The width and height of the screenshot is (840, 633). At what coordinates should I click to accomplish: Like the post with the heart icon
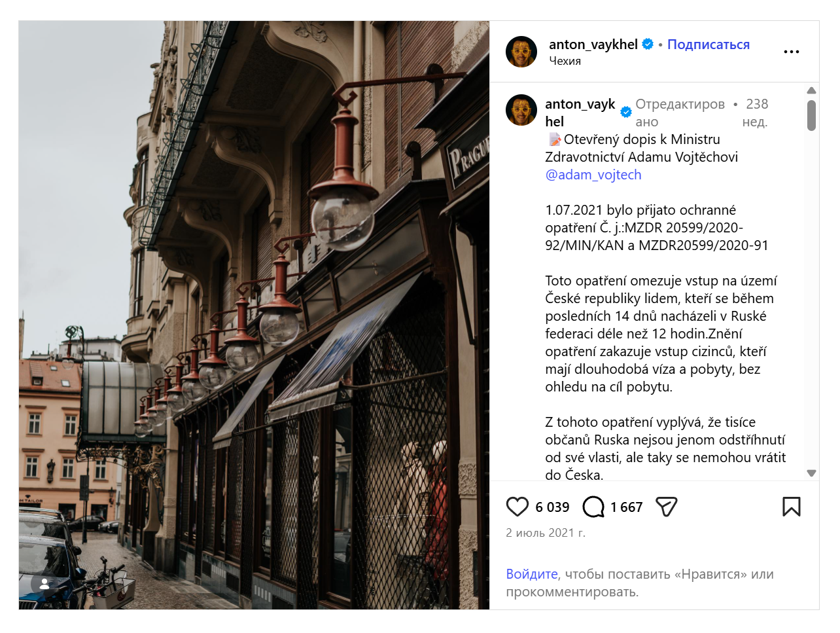tap(517, 507)
